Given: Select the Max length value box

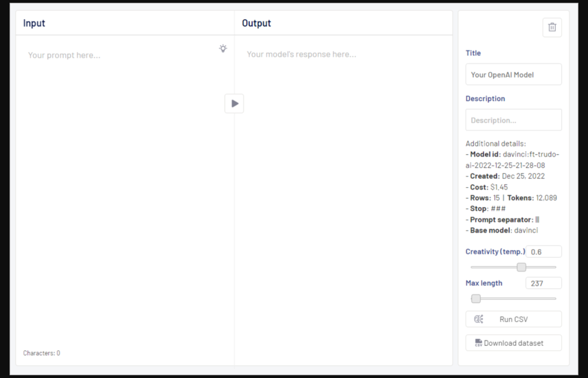Looking at the screenshot, I should pos(543,283).
